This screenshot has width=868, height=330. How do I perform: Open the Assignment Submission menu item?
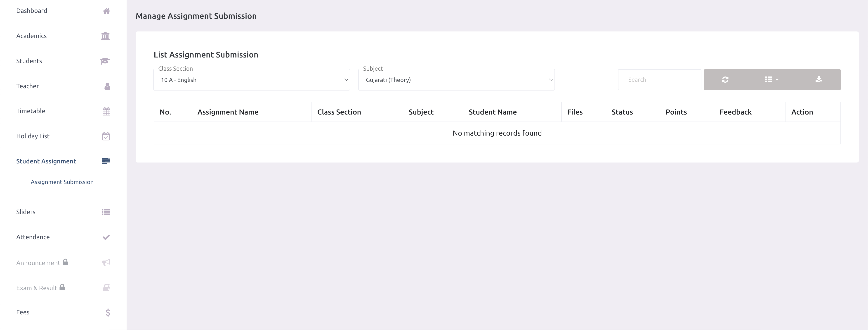click(62, 182)
